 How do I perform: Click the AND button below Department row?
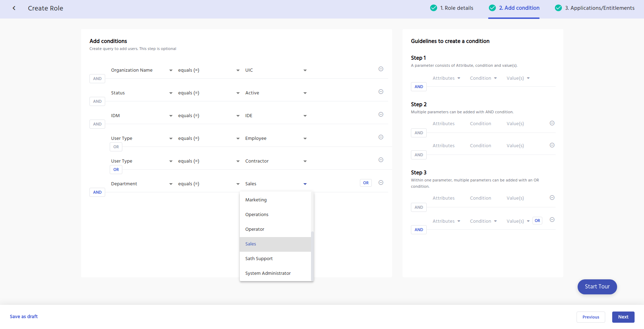pyautogui.click(x=97, y=192)
